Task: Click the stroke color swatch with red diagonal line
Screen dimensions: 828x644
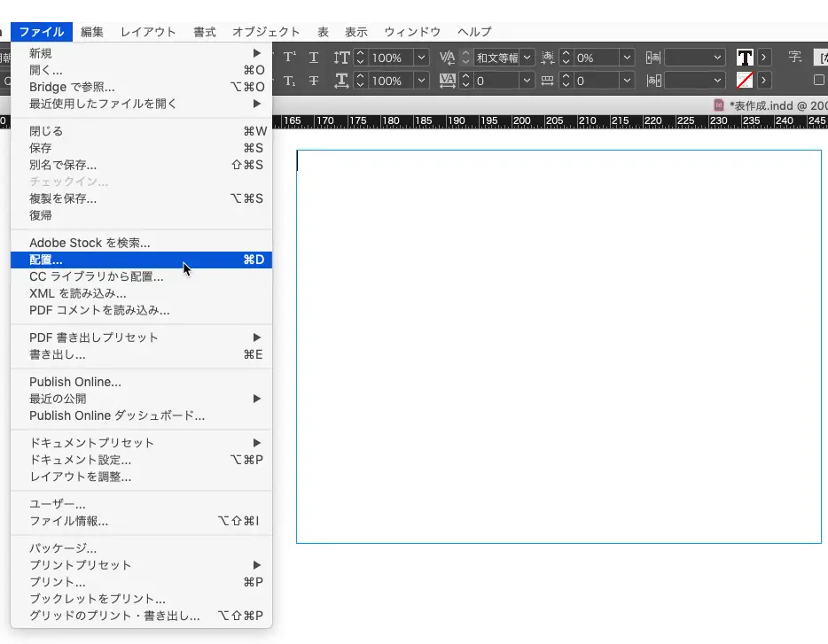Action: [746, 80]
